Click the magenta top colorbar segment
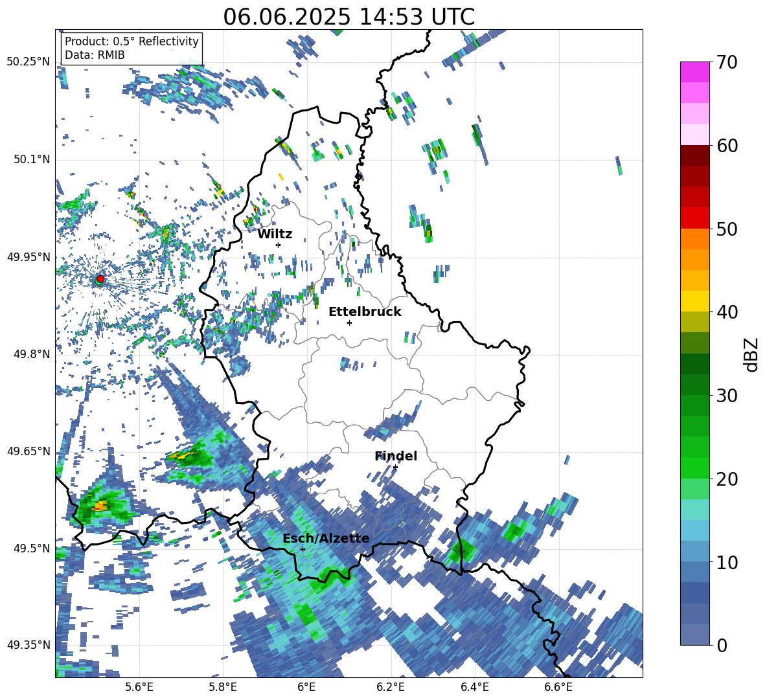Viewport: 767px width, 700px height. pos(694,73)
